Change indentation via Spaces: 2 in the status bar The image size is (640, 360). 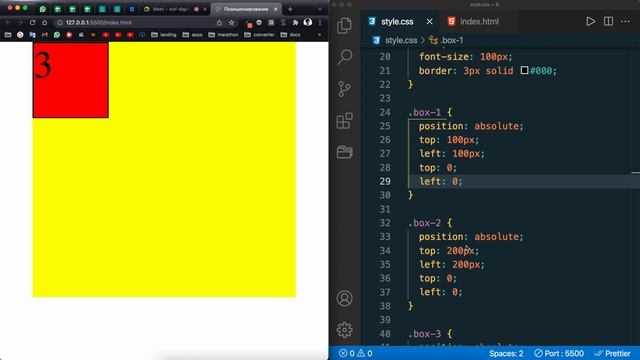[506, 353]
